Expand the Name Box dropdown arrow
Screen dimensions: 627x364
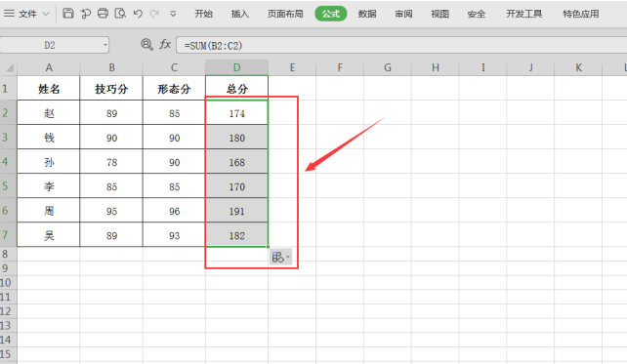click(105, 45)
